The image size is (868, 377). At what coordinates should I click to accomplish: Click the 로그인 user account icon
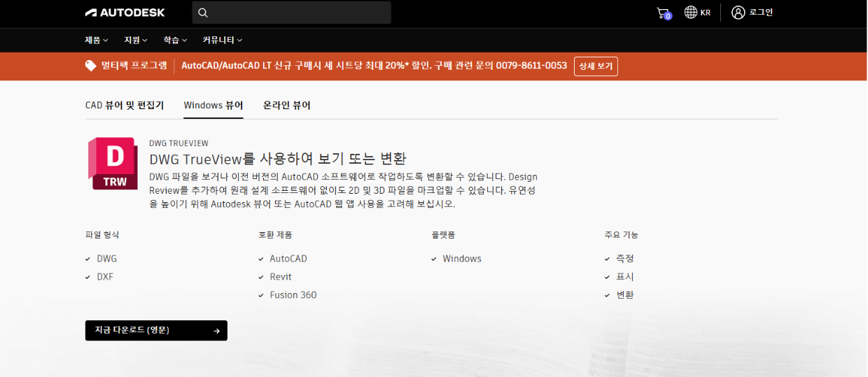[738, 13]
